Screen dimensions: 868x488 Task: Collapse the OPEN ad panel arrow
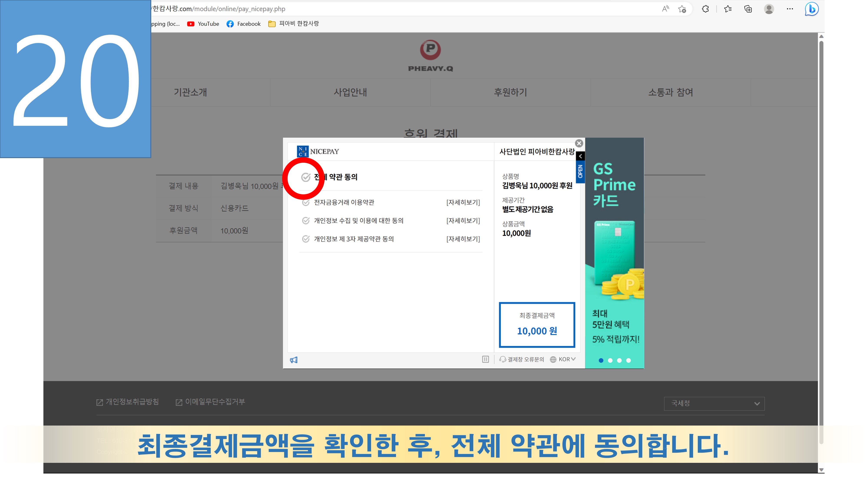pyautogui.click(x=580, y=156)
